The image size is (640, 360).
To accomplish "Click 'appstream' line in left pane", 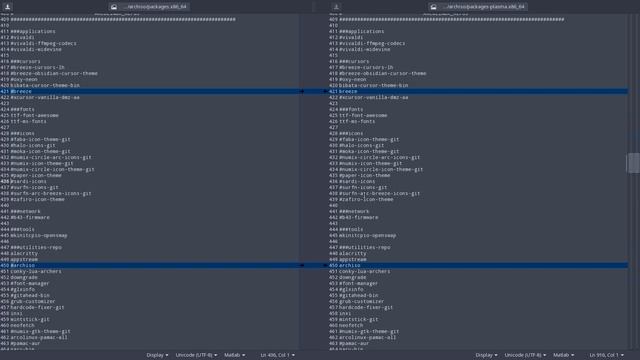I will 24,260.
